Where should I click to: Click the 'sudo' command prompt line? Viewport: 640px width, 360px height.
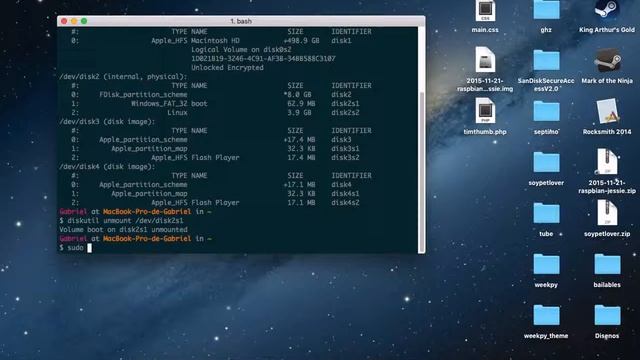76,248
